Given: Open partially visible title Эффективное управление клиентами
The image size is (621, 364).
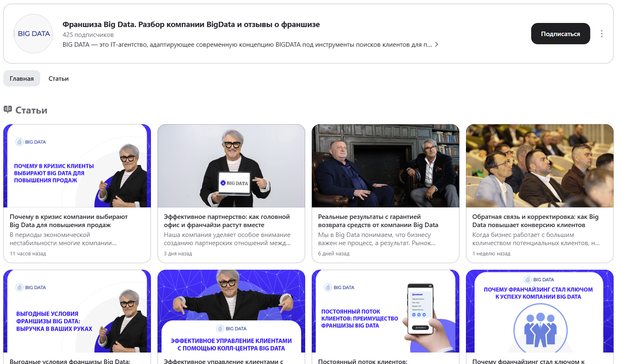Looking at the screenshot, I should pyautogui.click(x=224, y=361).
